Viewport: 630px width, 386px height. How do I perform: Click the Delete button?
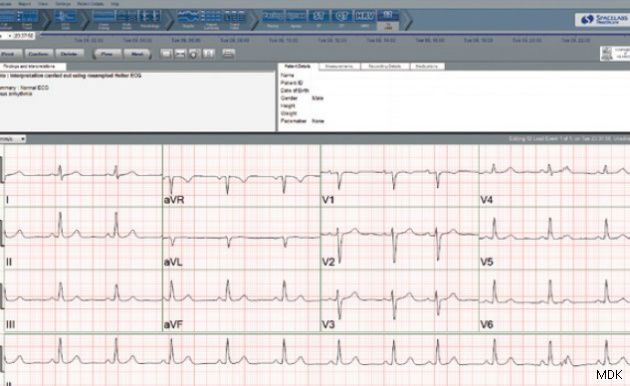click(x=70, y=54)
